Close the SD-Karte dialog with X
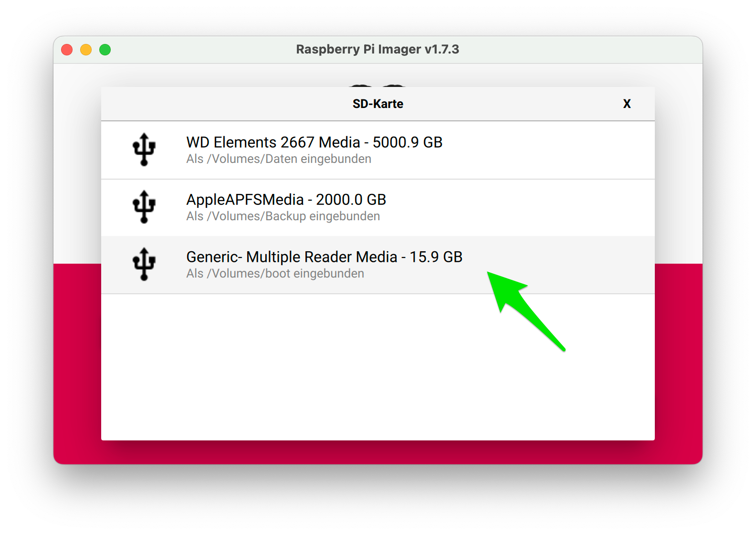The width and height of the screenshot is (756, 535). 627,104
